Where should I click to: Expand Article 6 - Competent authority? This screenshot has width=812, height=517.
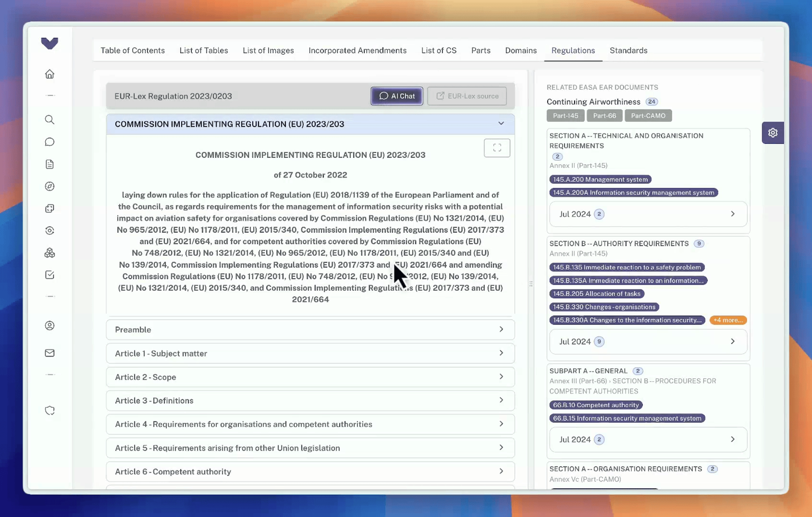click(310, 471)
